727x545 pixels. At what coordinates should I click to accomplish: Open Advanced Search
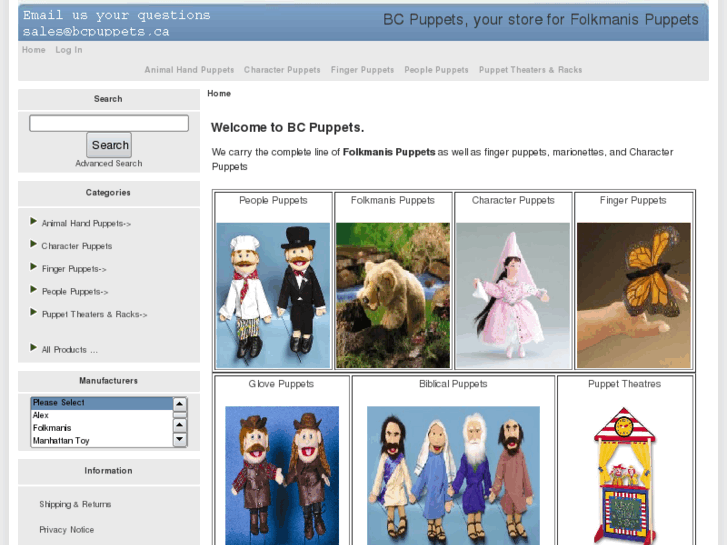coord(109,163)
